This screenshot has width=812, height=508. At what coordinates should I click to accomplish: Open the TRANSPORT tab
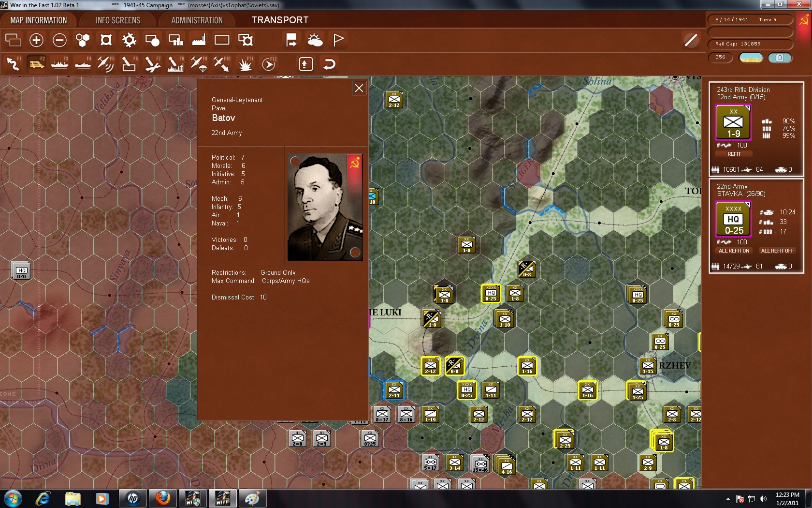(x=280, y=20)
